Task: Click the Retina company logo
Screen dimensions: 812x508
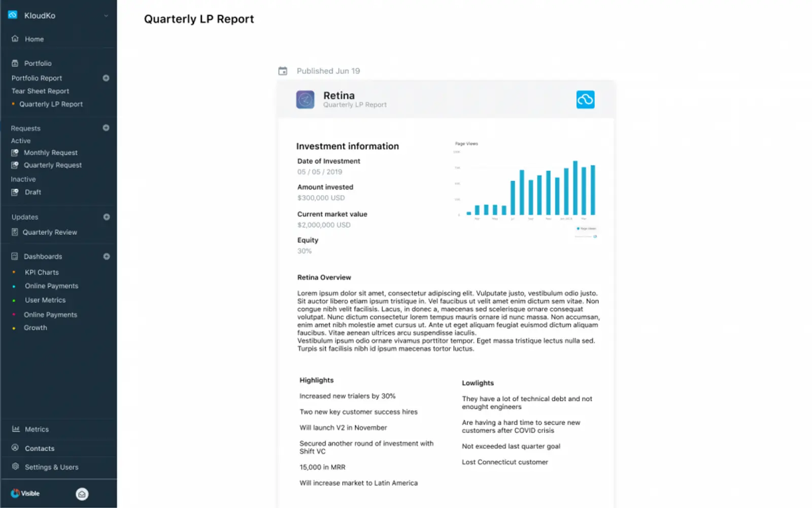Action: (305, 100)
